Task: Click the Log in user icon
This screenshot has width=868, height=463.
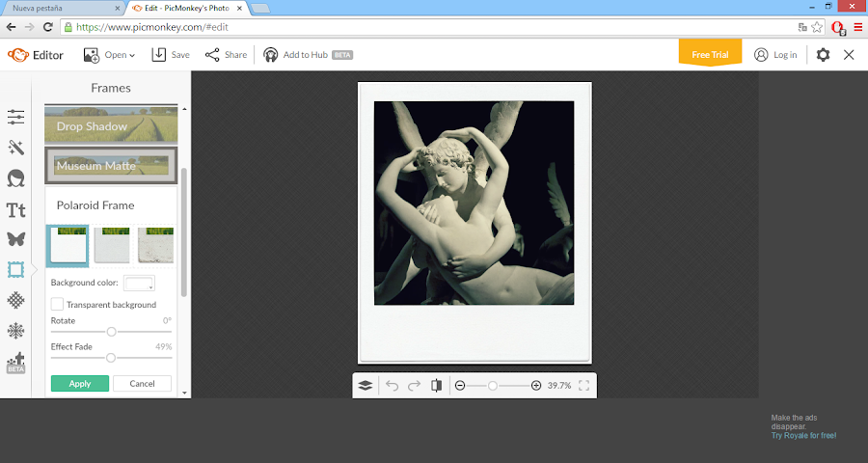Action: coord(761,54)
